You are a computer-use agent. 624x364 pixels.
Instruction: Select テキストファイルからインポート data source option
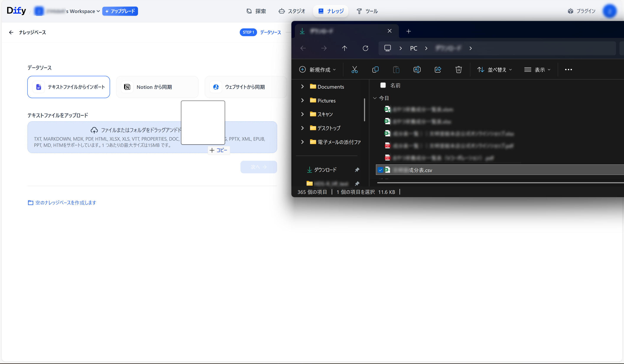(69, 87)
